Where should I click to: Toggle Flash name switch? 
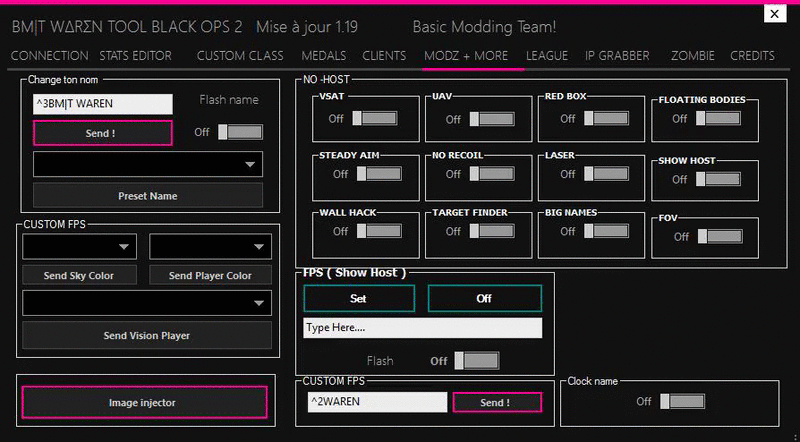(x=240, y=132)
